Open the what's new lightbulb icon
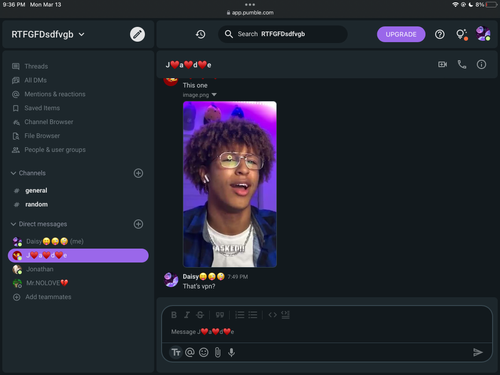The width and height of the screenshot is (500, 375). pos(462,34)
